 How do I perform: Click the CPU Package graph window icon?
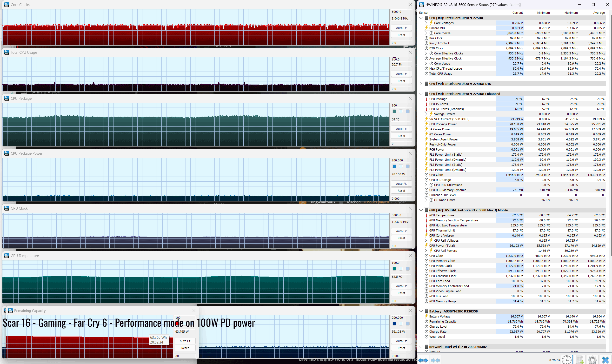click(x=7, y=98)
